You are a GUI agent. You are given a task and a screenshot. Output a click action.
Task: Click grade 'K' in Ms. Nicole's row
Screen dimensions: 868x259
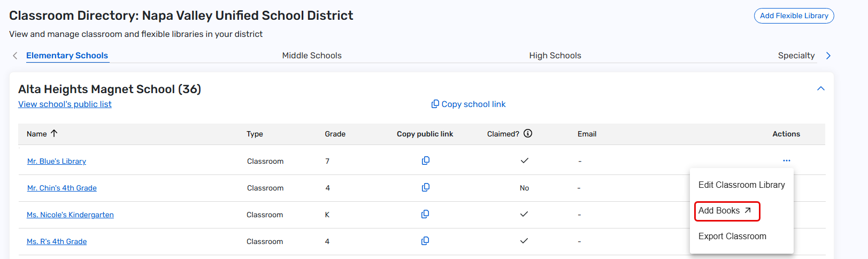(327, 215)
